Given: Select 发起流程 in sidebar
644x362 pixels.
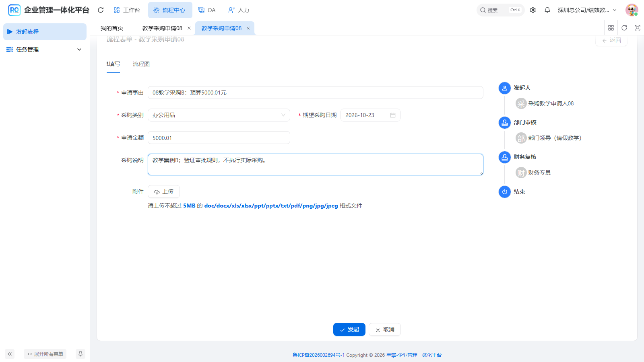Looking at the screenshot, I should coord(45,32).
